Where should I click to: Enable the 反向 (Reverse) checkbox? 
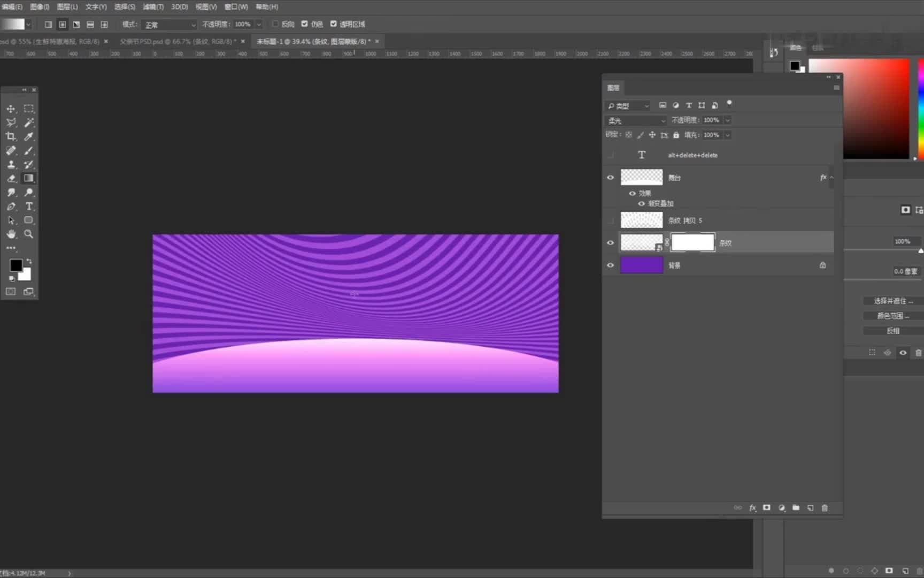275,24
